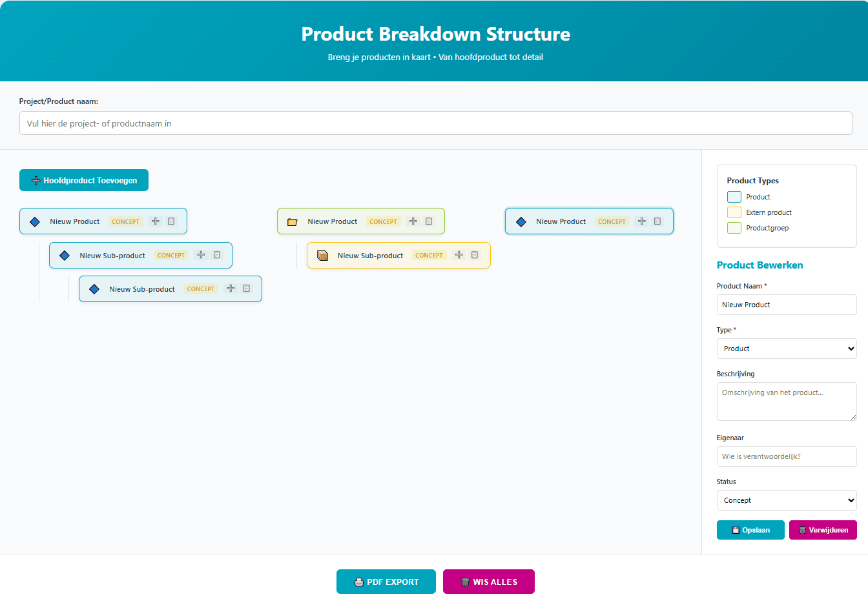This screenshot has width=868, height=599.
Task: Click the Hoofdproduct Toevoegen button
Action: (x=83, y=180)
